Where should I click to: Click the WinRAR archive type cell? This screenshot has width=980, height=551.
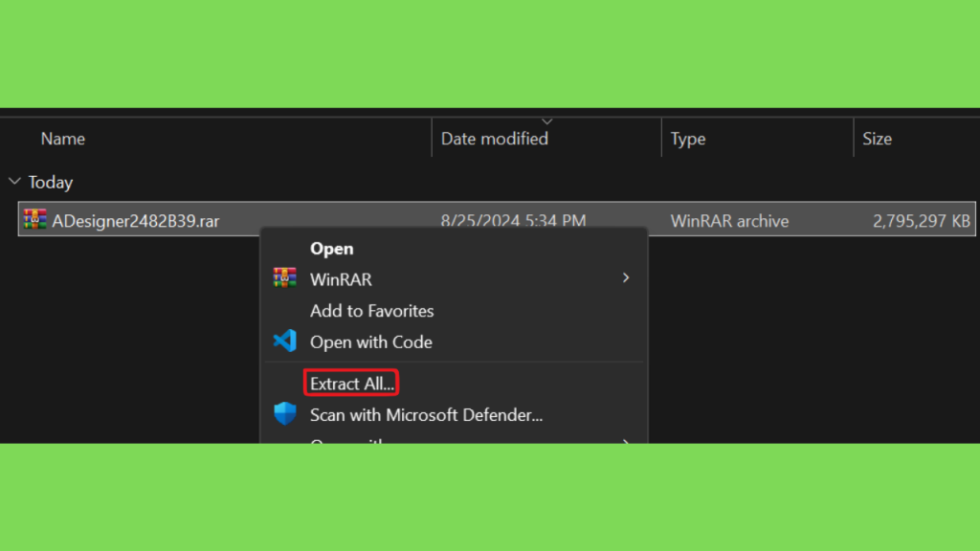729,221
